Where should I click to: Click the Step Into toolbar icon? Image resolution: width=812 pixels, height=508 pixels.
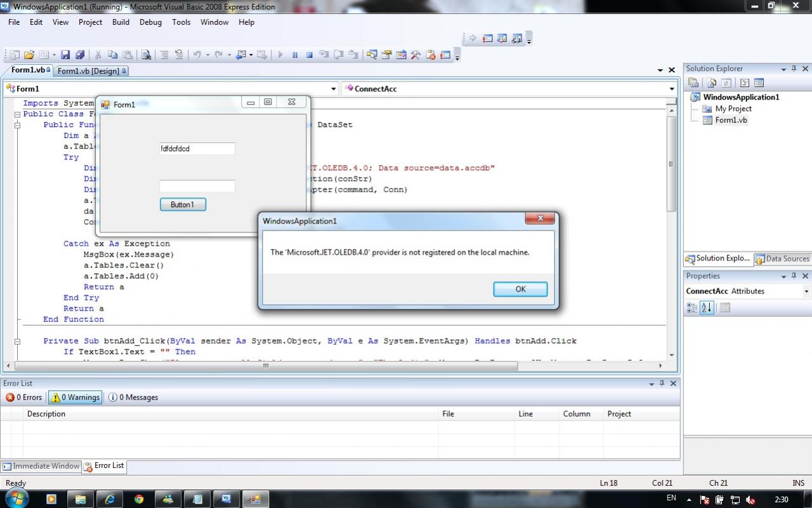click(x=324, y=55)
